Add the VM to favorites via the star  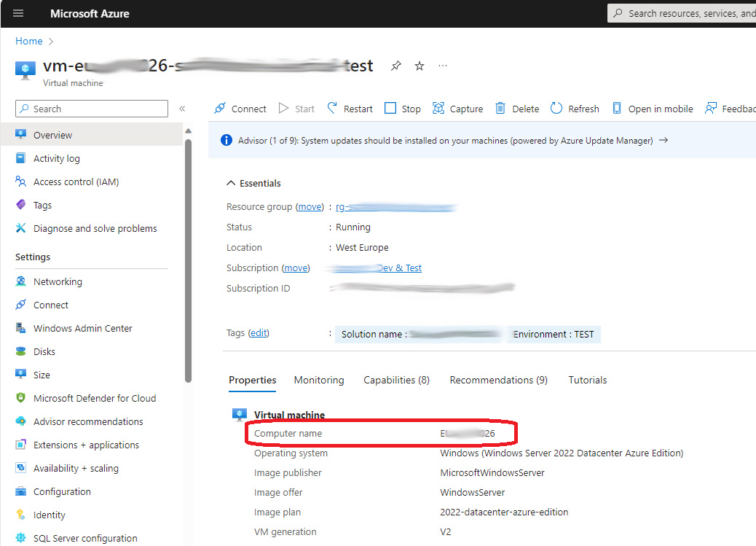click(x=419, y=66)
